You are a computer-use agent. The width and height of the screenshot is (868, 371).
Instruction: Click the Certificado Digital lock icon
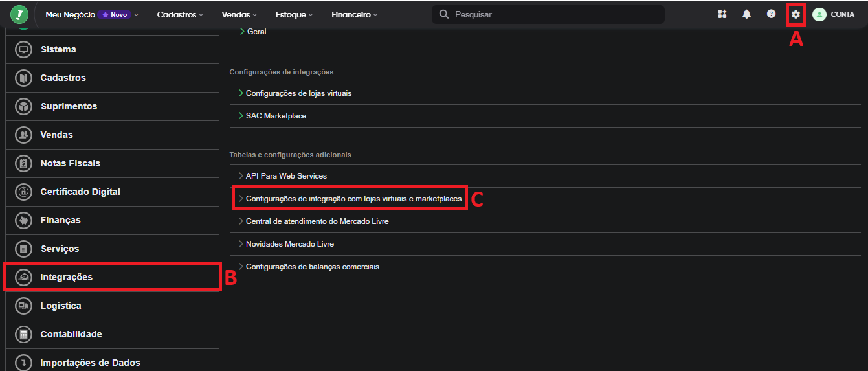tap(23, 192)
